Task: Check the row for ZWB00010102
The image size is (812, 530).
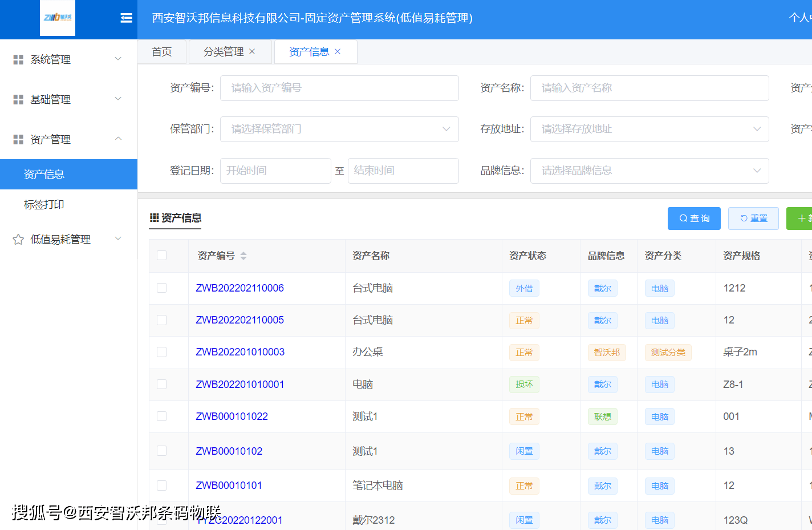Action: click(162, 451)
